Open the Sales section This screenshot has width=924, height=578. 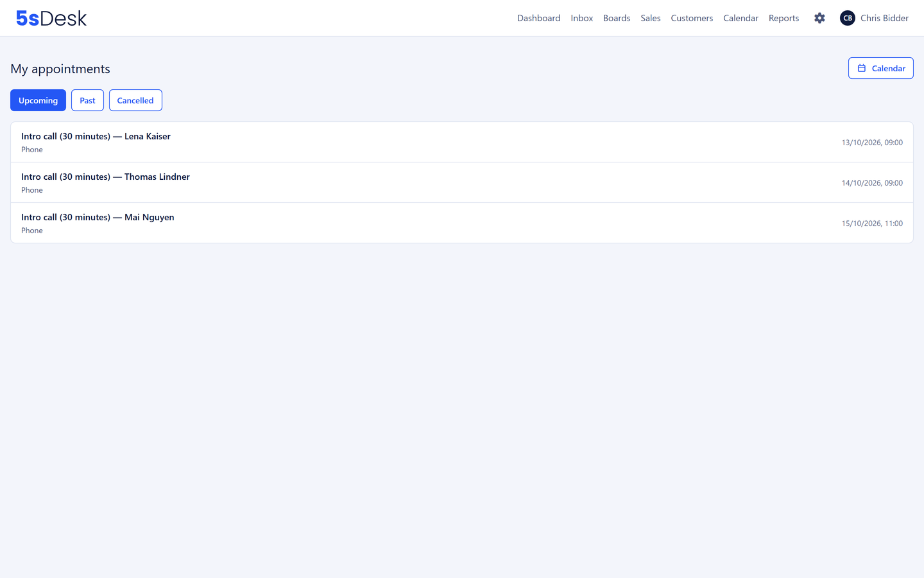(651, 18)
